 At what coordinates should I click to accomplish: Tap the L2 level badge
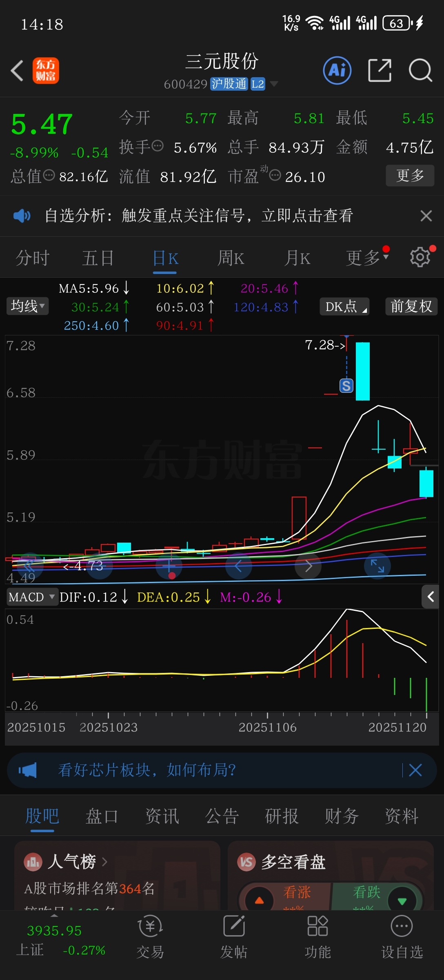pyautogui.click(x=258, y=84)
